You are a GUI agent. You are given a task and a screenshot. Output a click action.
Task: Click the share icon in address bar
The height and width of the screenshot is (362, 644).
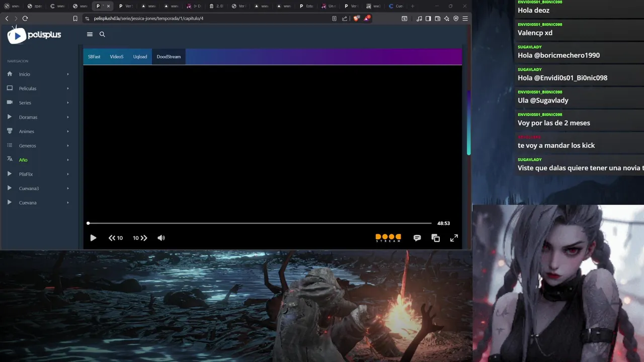[x=345, y=18]
